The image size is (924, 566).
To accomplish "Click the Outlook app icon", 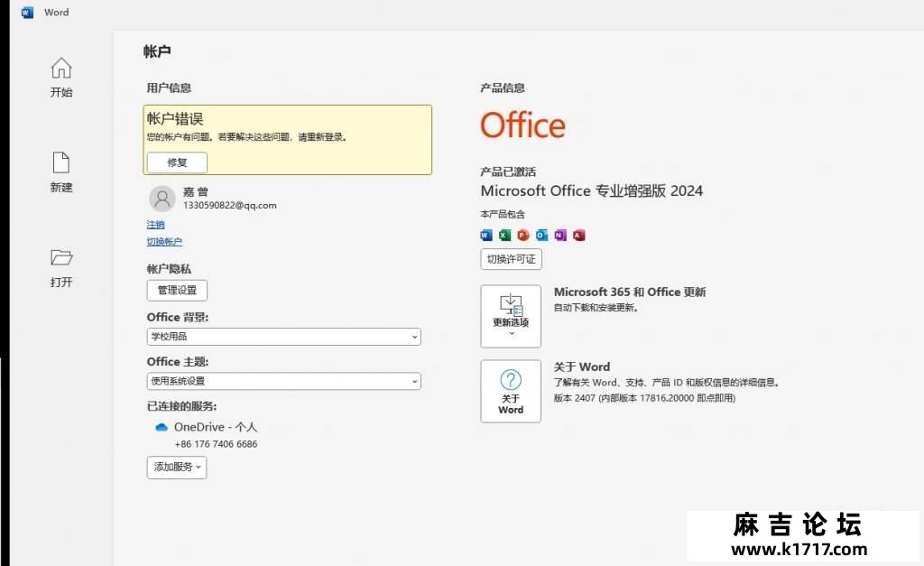I will point(542,236).
